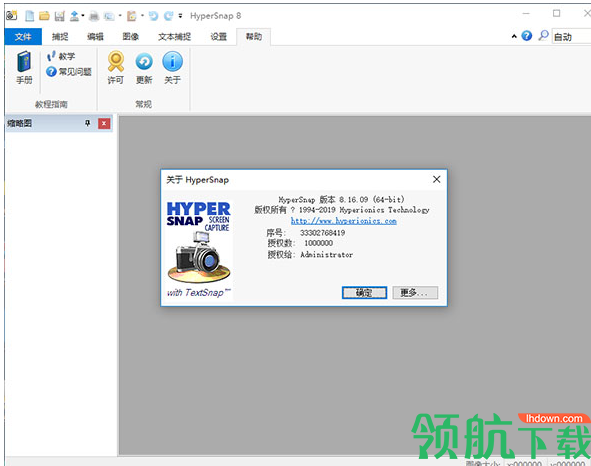Click the HyperSnap 版本 8.16.09 (64-bit) text

point(341,199)
